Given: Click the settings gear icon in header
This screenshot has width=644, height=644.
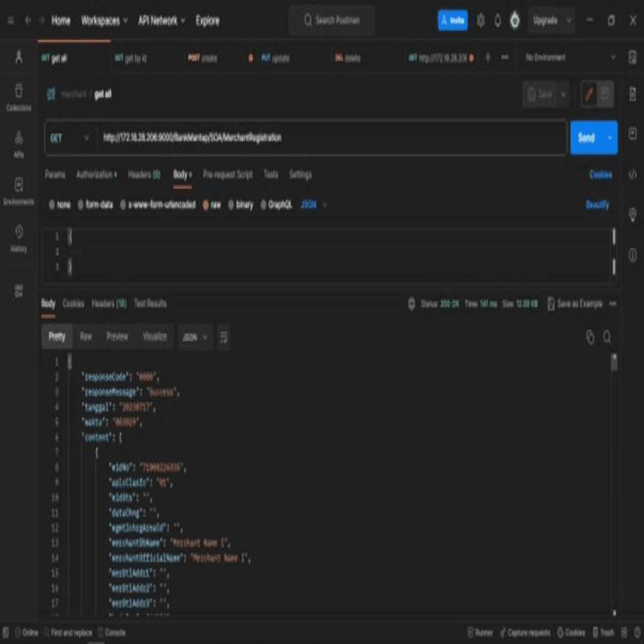Looking at the screenshot, I should coord(481,21).
